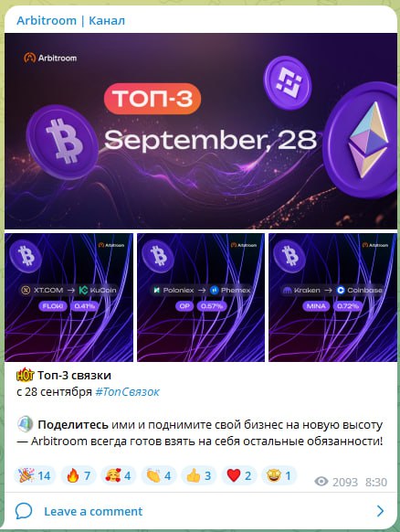Open the Leave a comment link

click(x=93, y=511)
